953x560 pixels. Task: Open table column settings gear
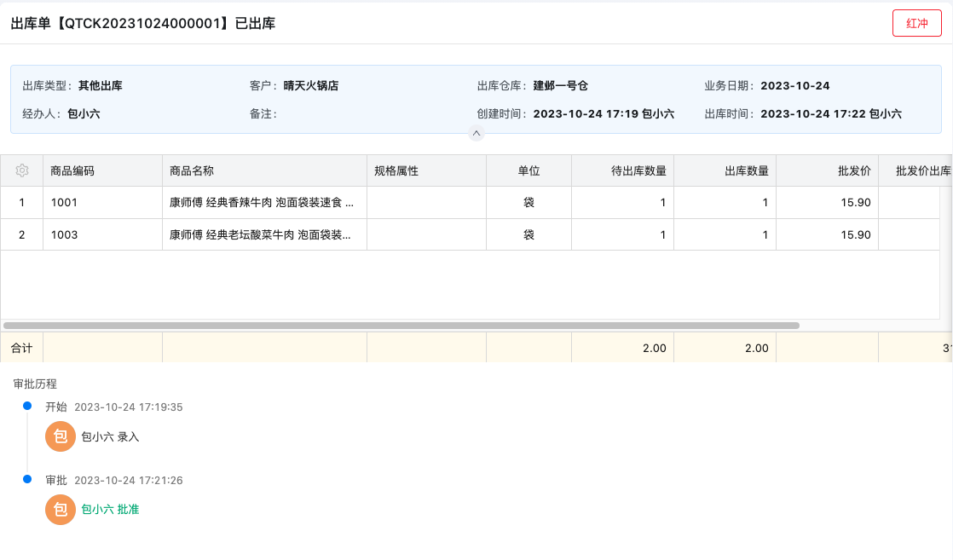(22, 170)
